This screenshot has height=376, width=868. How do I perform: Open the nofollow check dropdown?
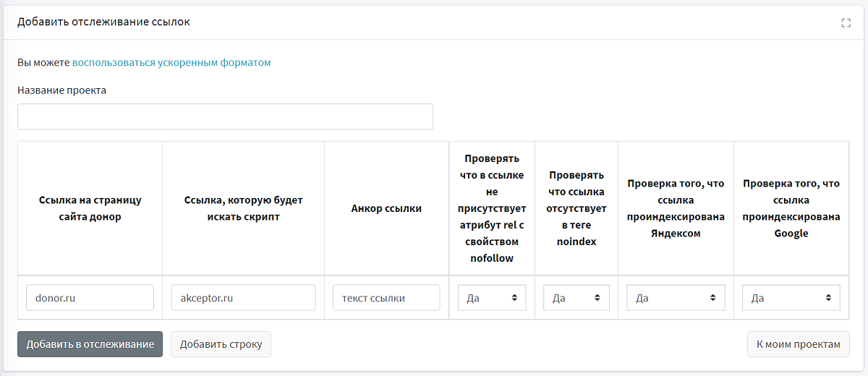click(x=492, y=298)
